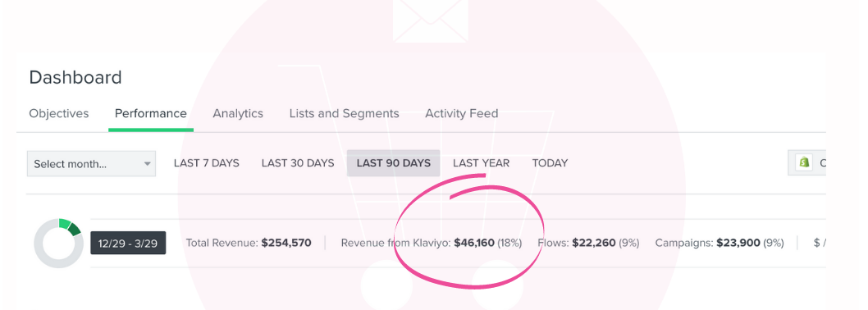Open the Select month dropdown
The image size is (868, 310).
click(x=91, y=164)
